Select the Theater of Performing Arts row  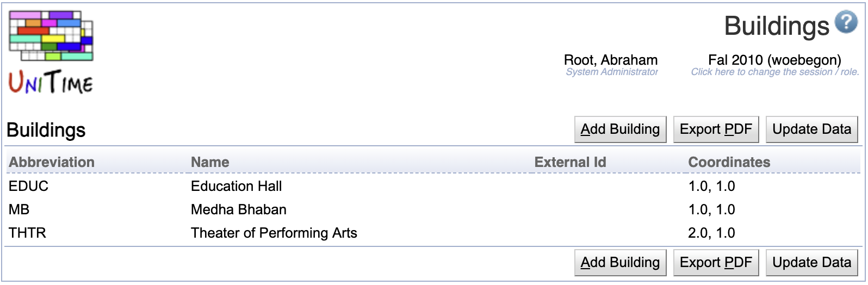433,233
